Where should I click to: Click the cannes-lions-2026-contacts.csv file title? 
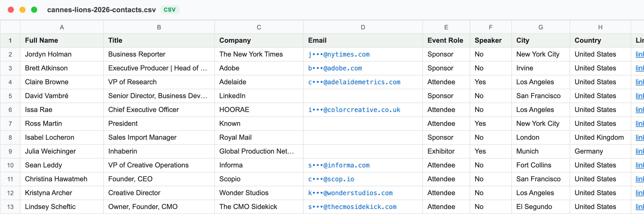[x=101, y=10]
